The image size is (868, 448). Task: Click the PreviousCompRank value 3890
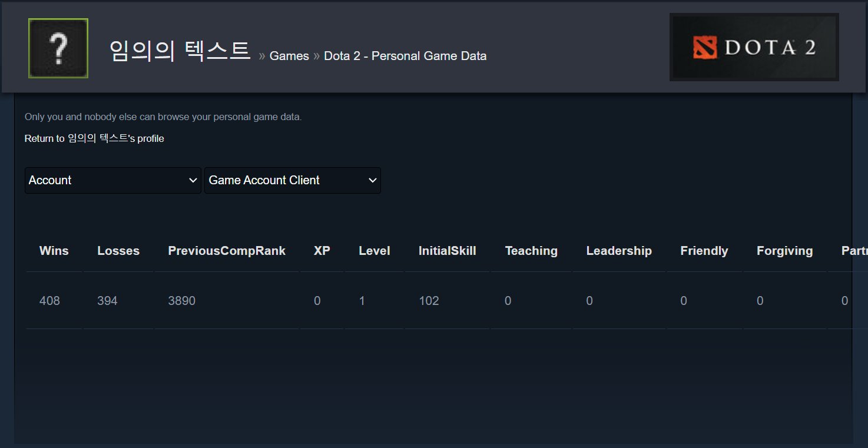182,301
